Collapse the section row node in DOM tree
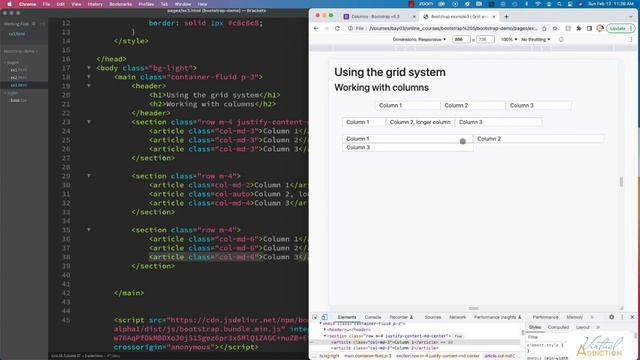The width and height of the screenshot is (640, 360). 325,336
